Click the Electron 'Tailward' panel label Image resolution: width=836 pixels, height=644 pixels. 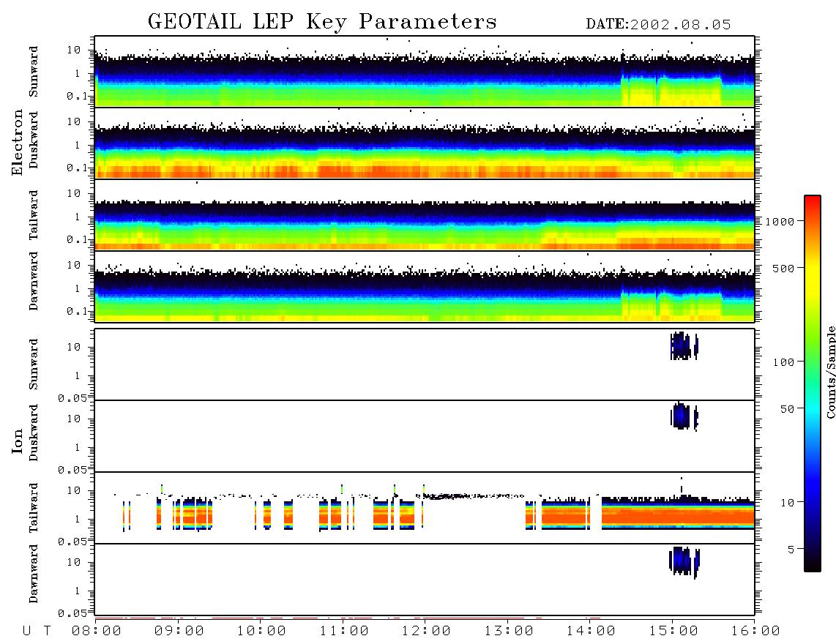tap(34, 214)
